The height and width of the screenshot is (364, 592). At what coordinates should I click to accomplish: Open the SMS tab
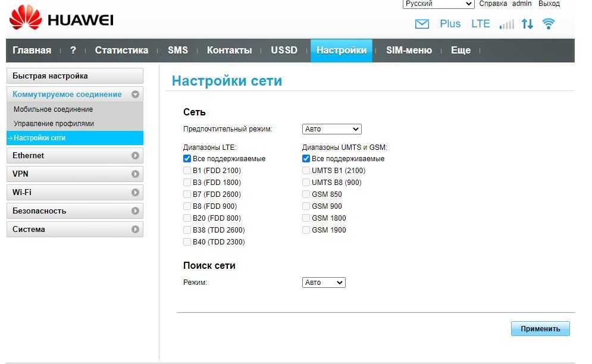[178, 50]
